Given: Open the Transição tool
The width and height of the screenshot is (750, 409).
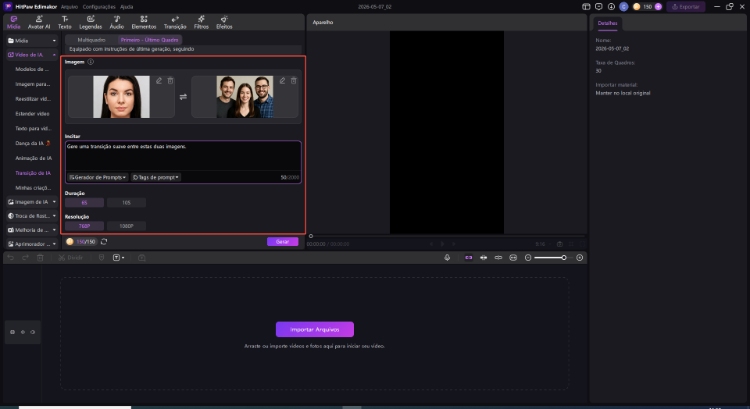Looking at the screenshot, I should pos(175,22).
